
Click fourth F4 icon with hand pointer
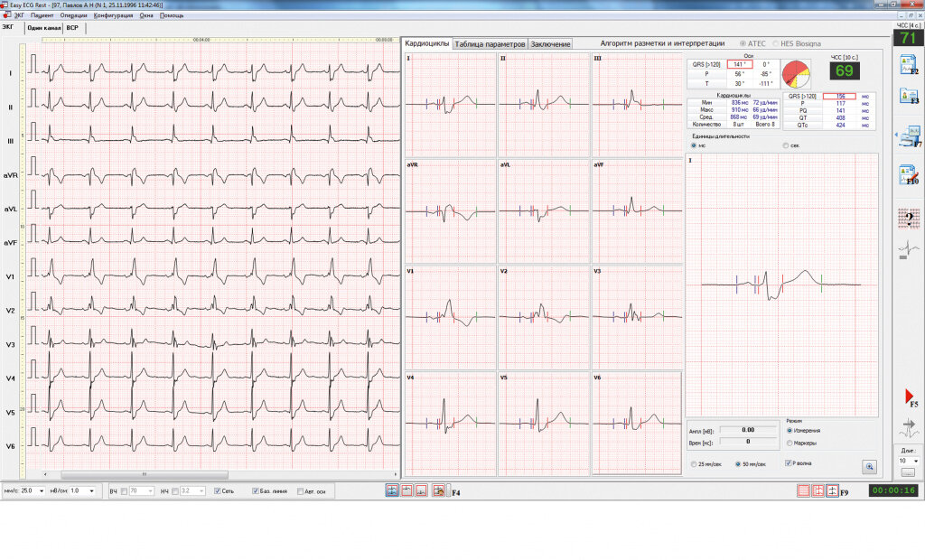click(x=438, y=490)
